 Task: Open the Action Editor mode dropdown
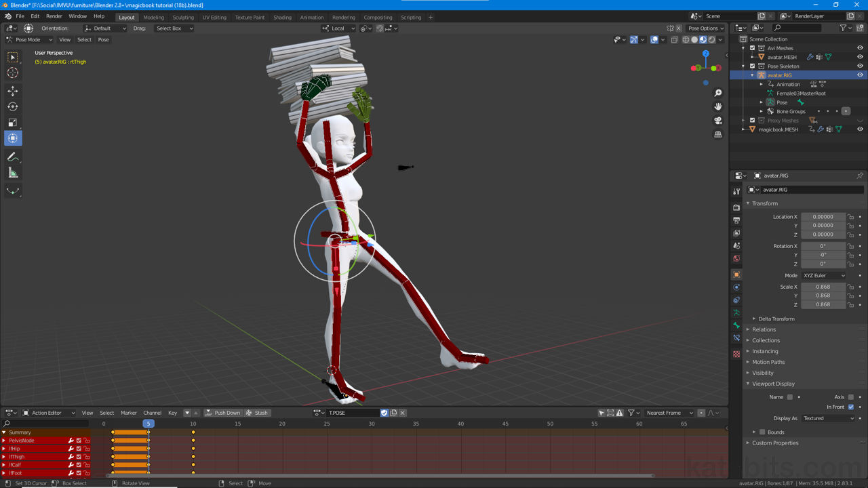(49, 413)
